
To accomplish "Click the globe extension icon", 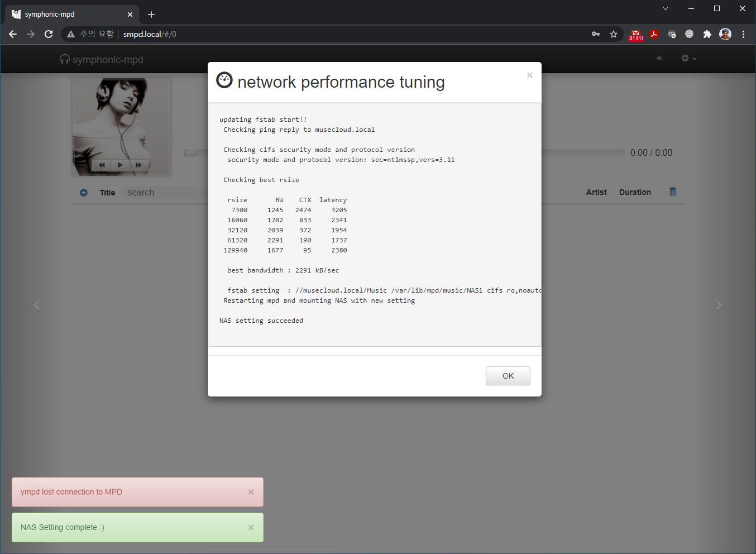I will 690,34.
